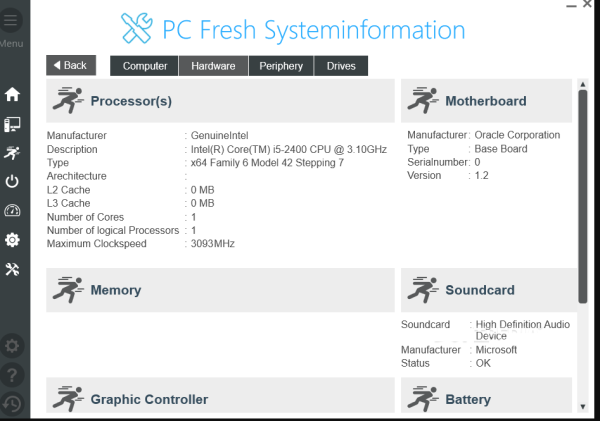Open the hamburger Menu button
The image size is (600, 421).
click(x=11, y=20)
